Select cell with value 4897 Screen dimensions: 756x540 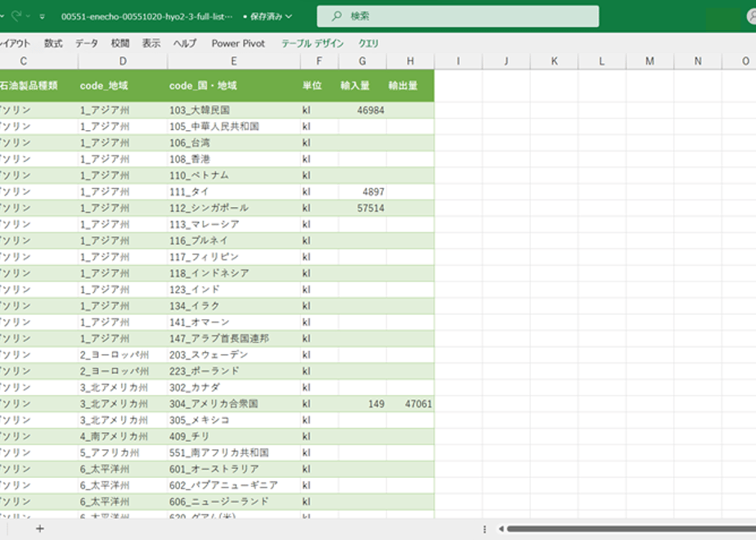(362, 192)
